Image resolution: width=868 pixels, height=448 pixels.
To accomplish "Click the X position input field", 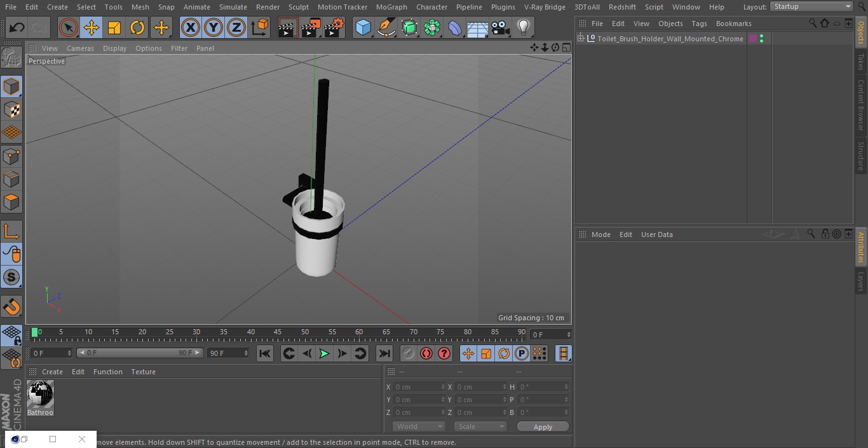I will click(418, 387).
